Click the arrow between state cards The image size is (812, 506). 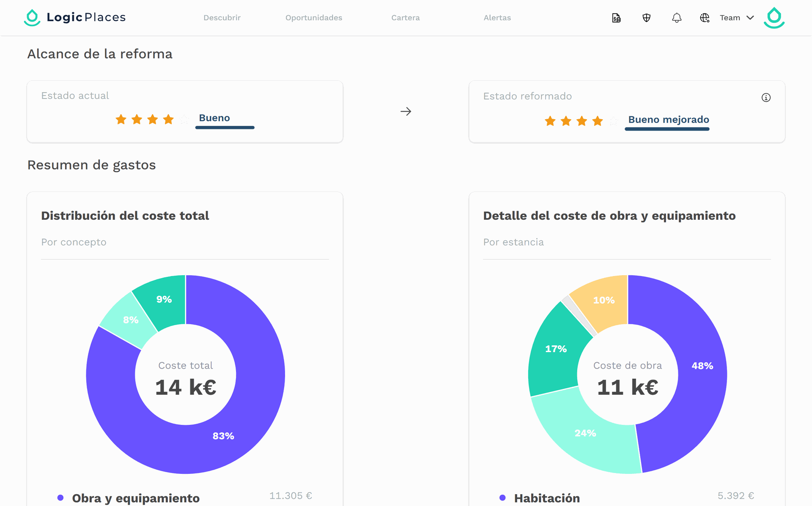[406, 112]
